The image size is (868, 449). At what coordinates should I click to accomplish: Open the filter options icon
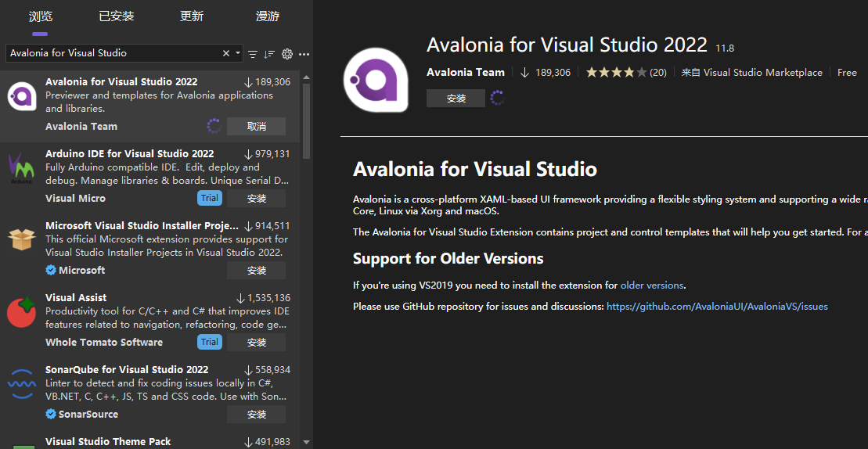[x=253, y=54]
